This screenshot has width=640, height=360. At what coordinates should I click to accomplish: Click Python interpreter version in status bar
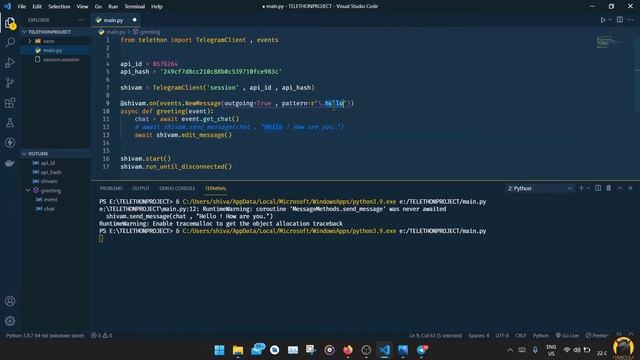click(45, 336)
